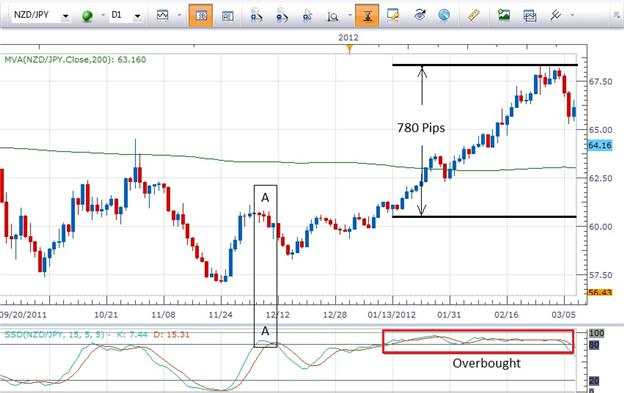Image resolution: width=624 pixels, height=393 pixels.
Task: Click the D: 15.31 stochastic value
Action: pos(171,334)
